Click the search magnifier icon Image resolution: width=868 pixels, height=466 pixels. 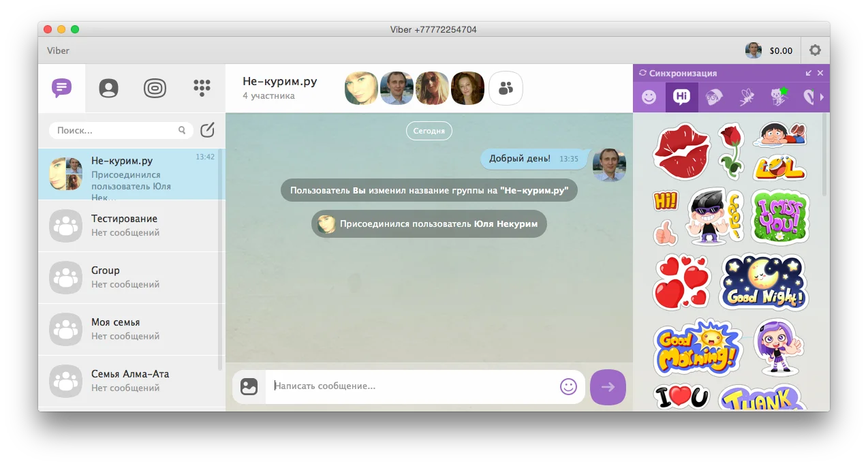182,130
